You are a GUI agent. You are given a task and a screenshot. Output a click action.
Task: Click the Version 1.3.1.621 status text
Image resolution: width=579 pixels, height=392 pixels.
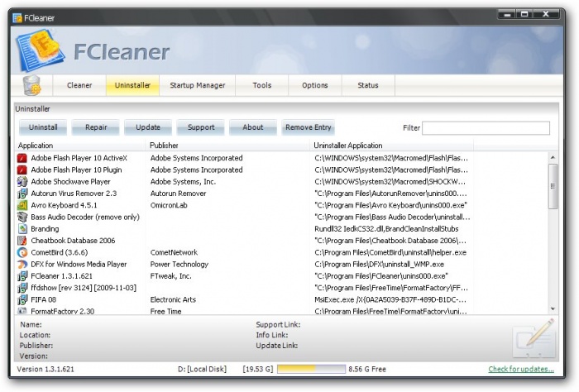point(45,369)
